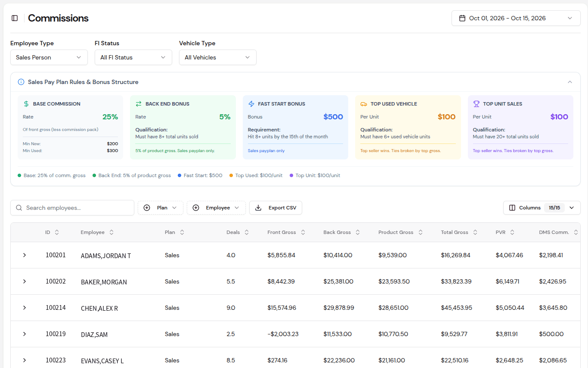Expand the ADAMS,JORDAN T row
The image size is (588, 368).
pyautogui.click(x=25, y=255)
